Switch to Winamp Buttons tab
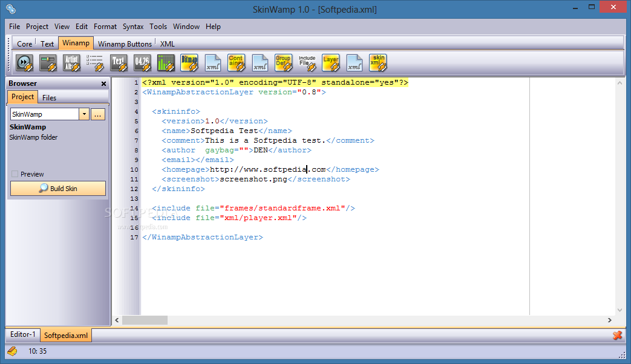This screenshot has height=364, width=631. click(125, 44)
